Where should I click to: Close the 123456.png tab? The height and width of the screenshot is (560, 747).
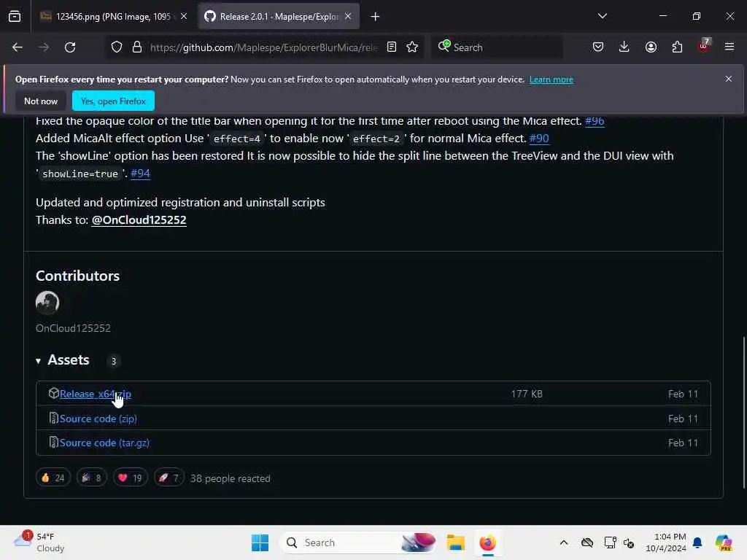click(184, 17)
